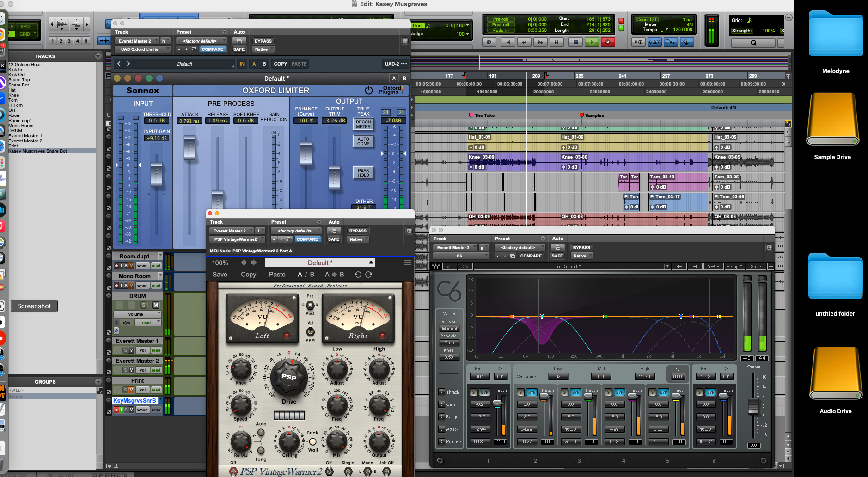Toggle PEAK HOLD in the Oxford Limiter
868x477 pixels.
363,173
